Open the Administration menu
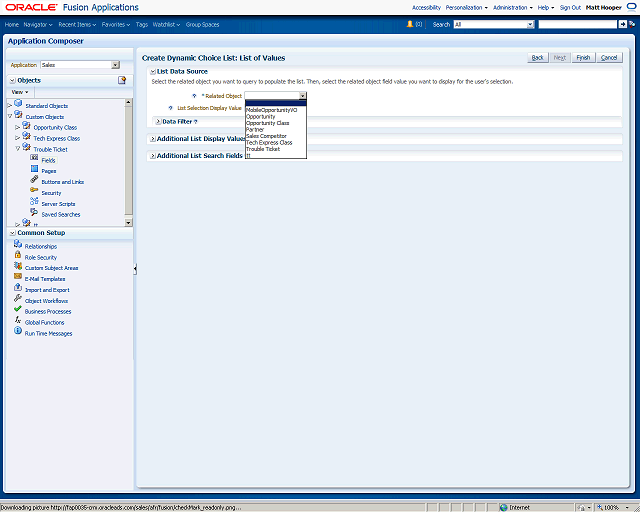Viewport: 640px width, 512px height. tap(513, 8)
